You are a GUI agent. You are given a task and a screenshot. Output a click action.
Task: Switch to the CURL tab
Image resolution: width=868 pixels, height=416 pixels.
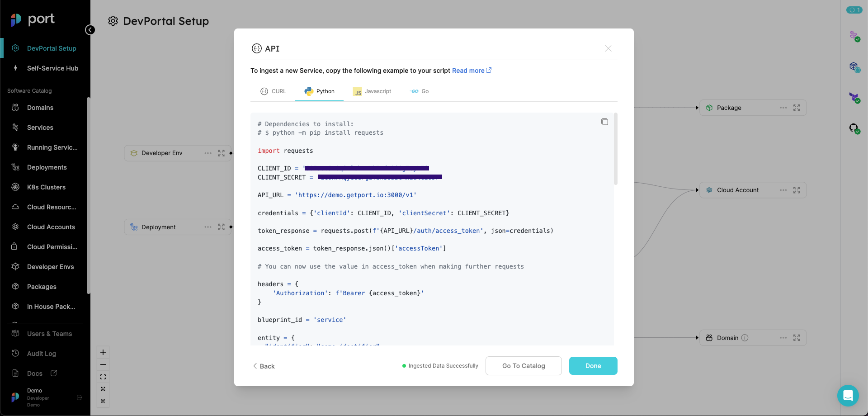pyautogui.click(x=273, y=91)
